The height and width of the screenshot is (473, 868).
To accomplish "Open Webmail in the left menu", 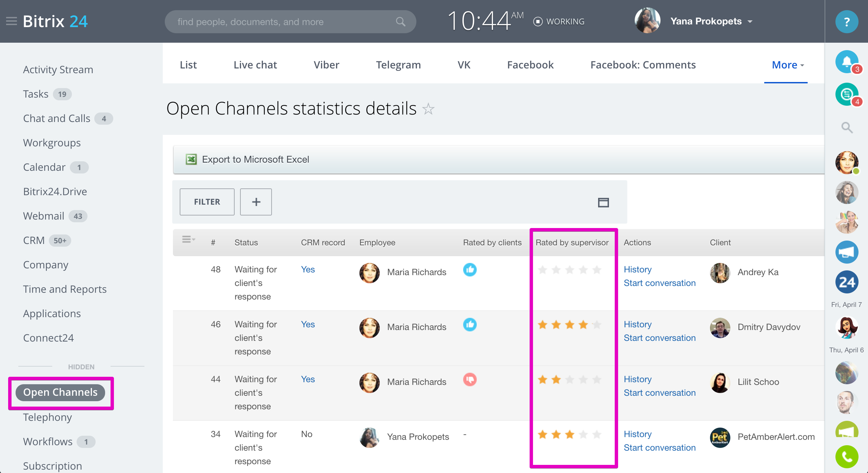I will coord(43,216).
